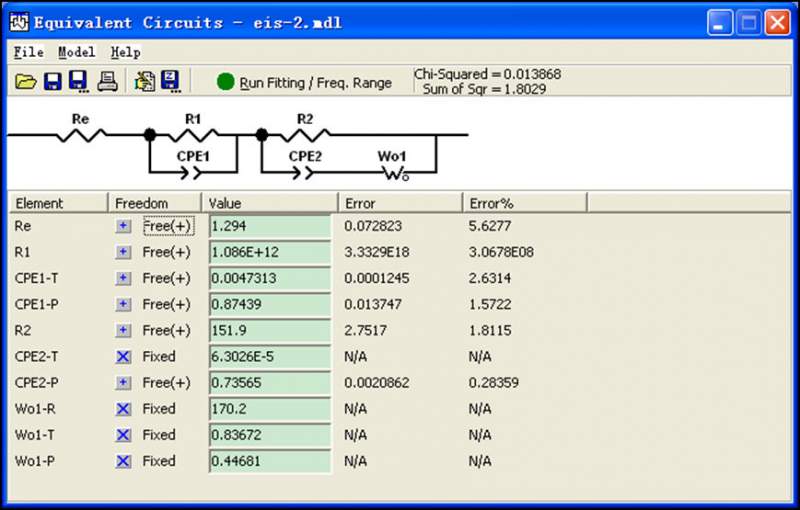Open a model file with folder icon
800x510 pixels.
pyautogui.click(x=26, y=82)
